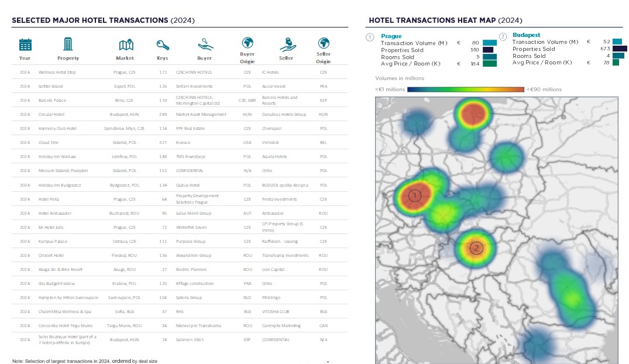
Task: Click the globe icon above Buyer Origin
Action: click(248, 42)
